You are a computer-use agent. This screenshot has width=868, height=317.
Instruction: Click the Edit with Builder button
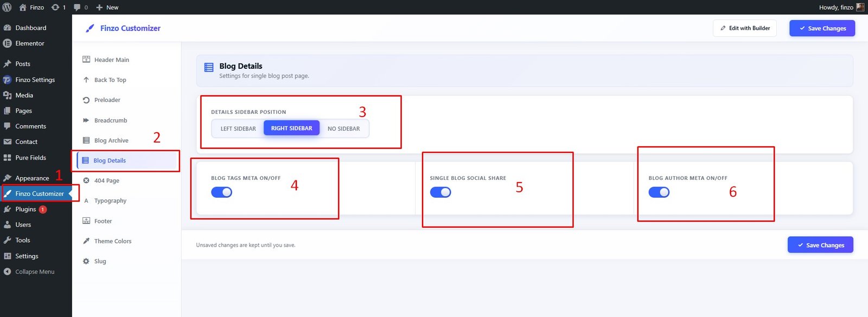coord(745,28)
